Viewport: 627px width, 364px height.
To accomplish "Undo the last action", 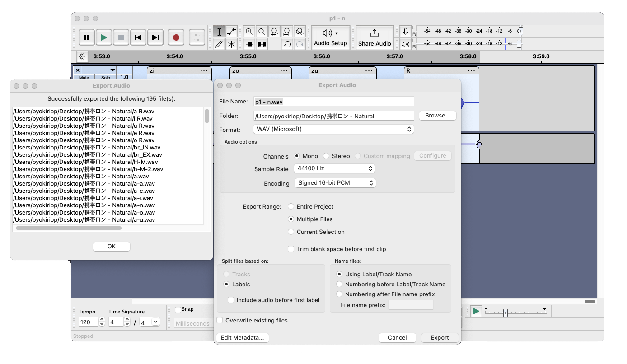I will tap(287, 44).
